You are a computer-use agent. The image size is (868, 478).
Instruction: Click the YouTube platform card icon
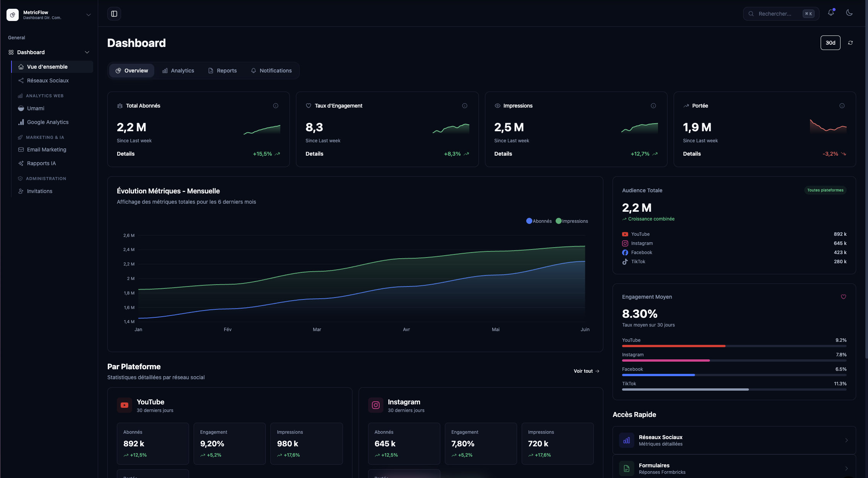[124, 405]
